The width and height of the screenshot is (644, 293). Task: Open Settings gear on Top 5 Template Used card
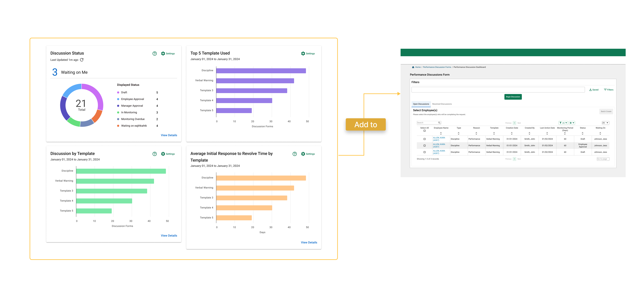coord(303,53)
